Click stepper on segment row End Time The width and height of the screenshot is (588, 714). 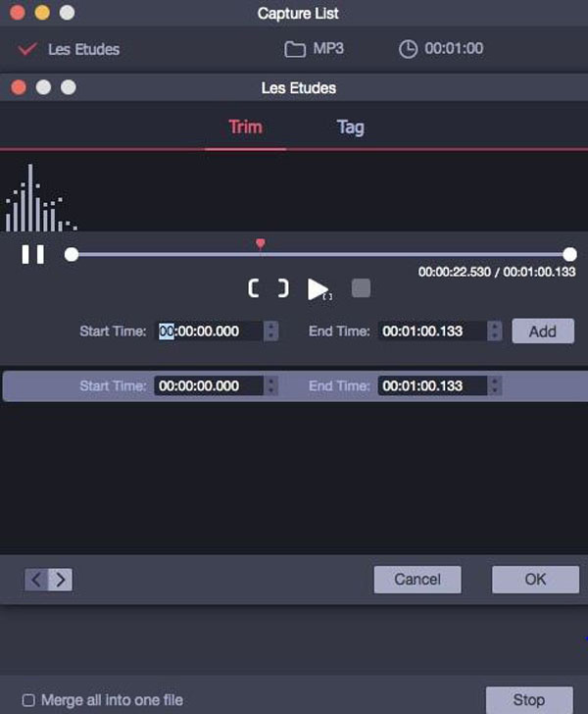495,386
